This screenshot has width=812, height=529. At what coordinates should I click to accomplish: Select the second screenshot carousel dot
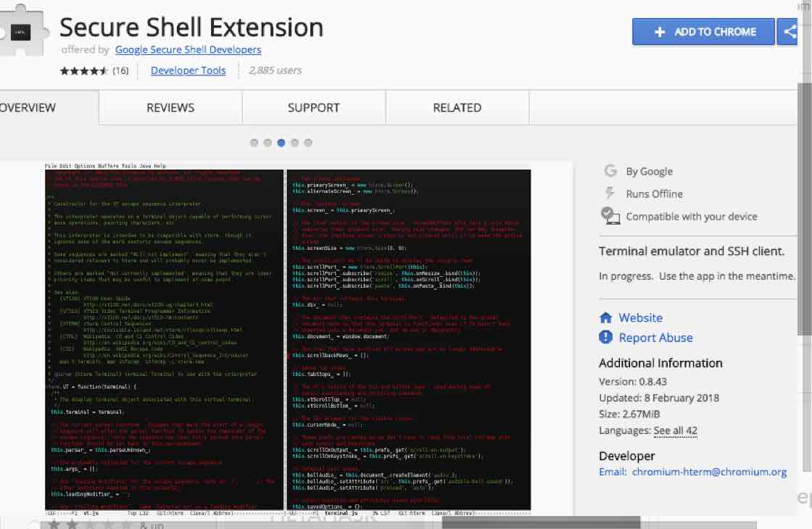tap(268, 143)
